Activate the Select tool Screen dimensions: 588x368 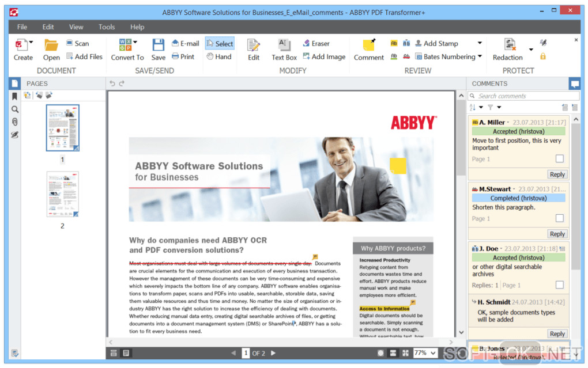click(x=220, y=43)
